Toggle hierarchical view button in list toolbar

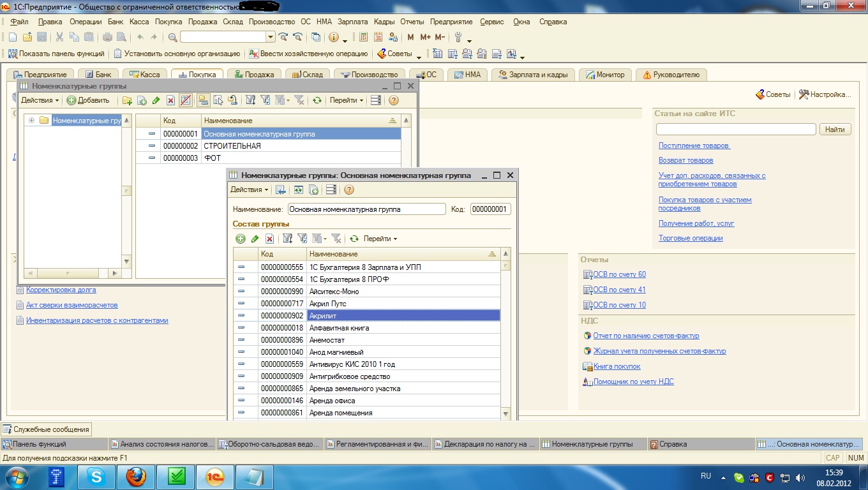click(203, 100)
